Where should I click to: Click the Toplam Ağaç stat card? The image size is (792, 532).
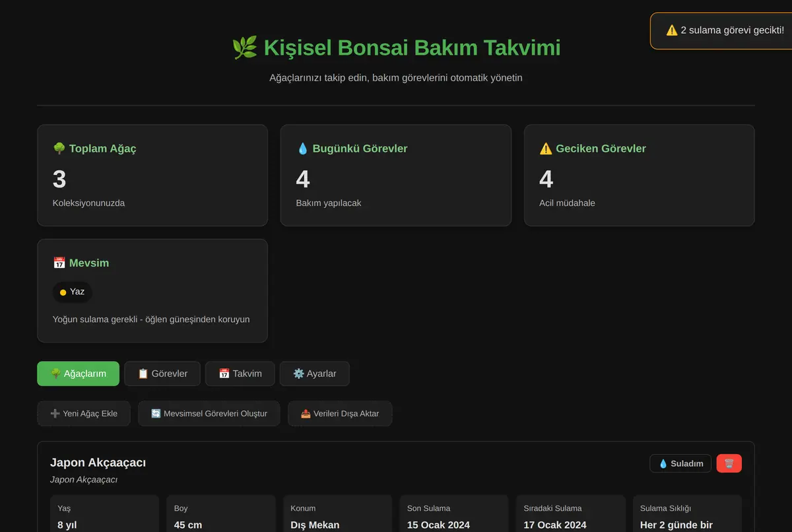point(152,176)
